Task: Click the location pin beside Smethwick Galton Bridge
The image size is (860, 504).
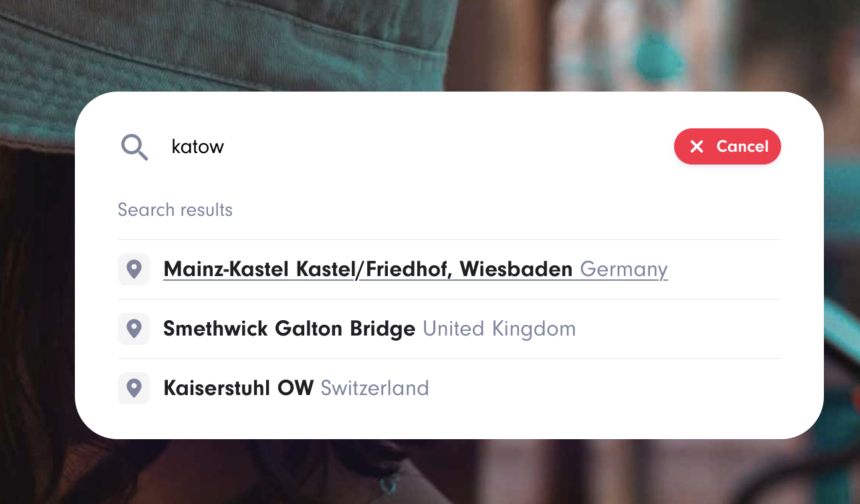Action: coord(134,329)
